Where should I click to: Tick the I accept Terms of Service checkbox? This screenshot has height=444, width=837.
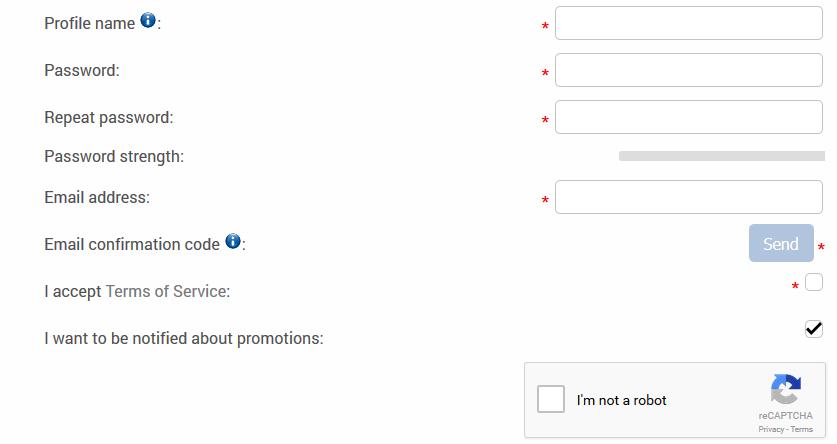point(814,282)
